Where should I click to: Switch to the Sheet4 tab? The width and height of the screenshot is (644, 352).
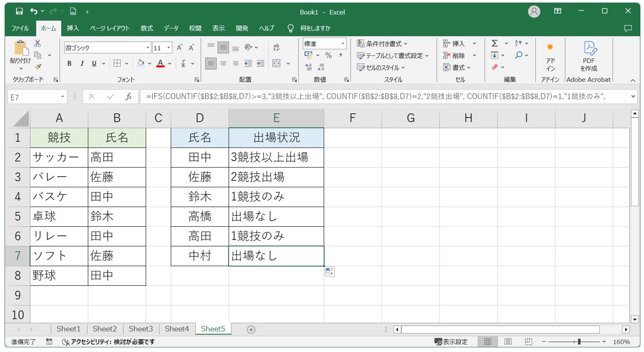pyautogui.click(x=177, y=329)
